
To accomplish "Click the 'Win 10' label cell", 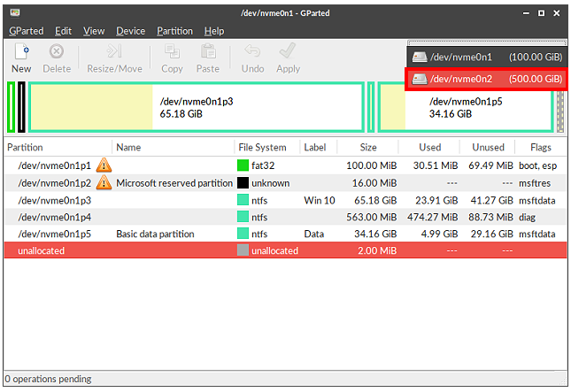I will pos(320,200).
